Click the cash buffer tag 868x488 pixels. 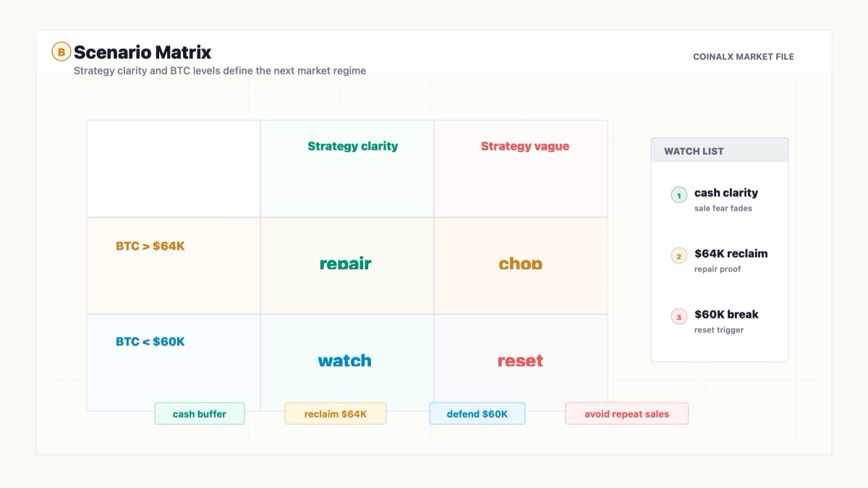point(200,414)
